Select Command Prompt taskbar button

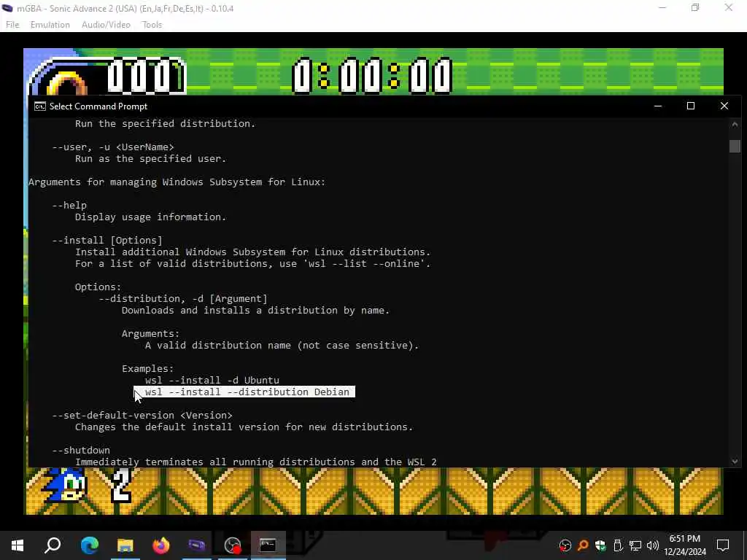268,545
